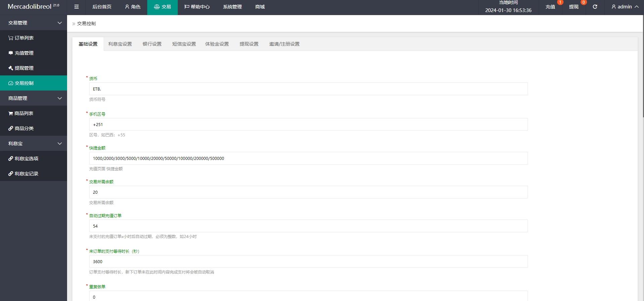
Task: Switch to the 利息宝设置 tab
Action: [120, 44]
